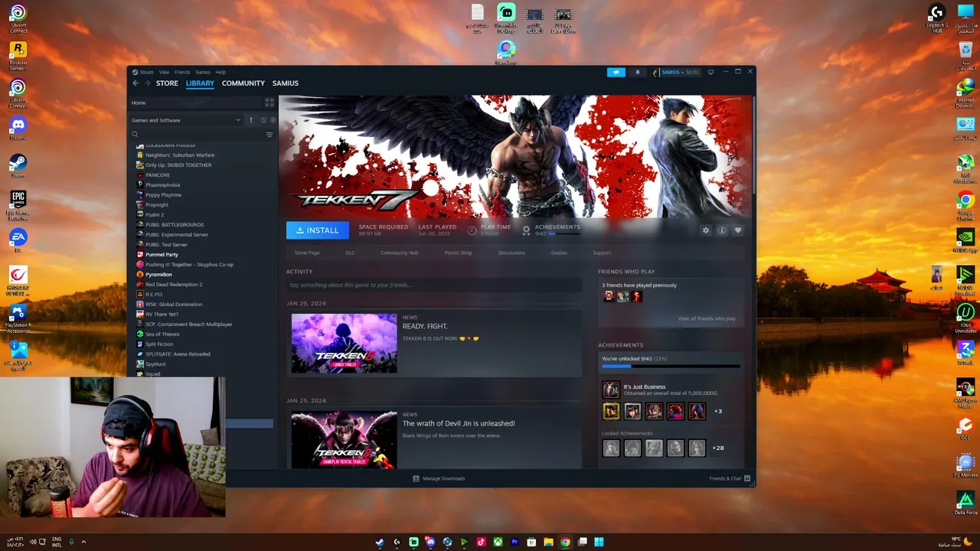Open the Discussions link
980x551 pixels.
(511, 253)
